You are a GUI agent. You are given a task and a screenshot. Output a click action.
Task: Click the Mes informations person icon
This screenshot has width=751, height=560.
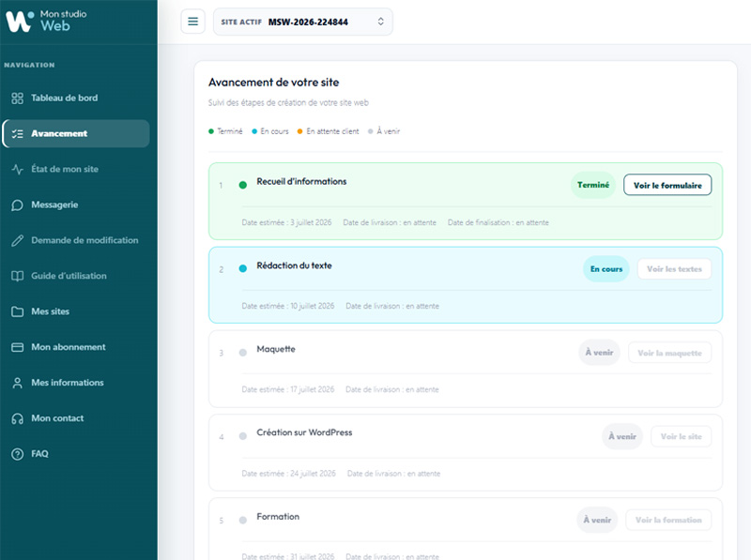(x=17, y=383)
